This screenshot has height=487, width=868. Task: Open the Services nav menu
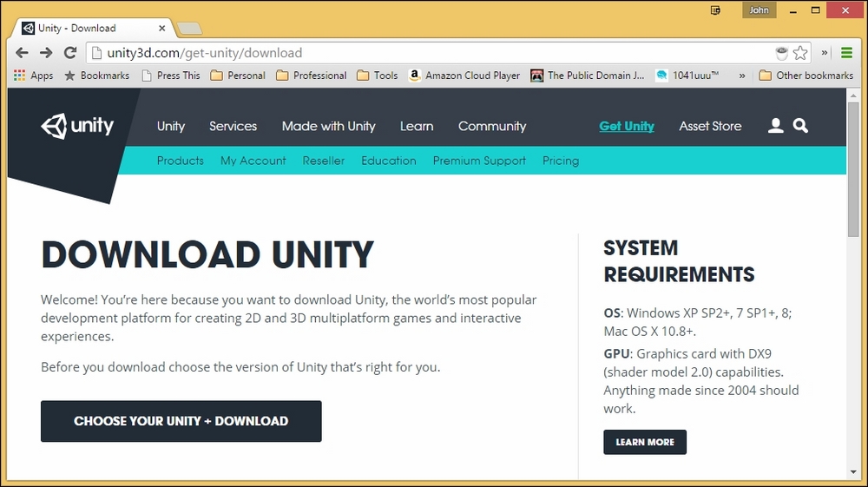click(233, 126)
